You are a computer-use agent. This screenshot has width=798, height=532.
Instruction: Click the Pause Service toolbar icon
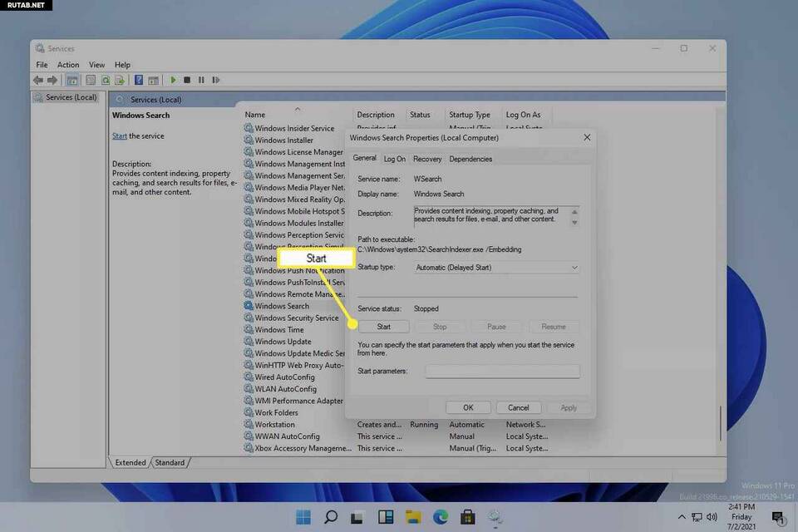click(201, 80)
